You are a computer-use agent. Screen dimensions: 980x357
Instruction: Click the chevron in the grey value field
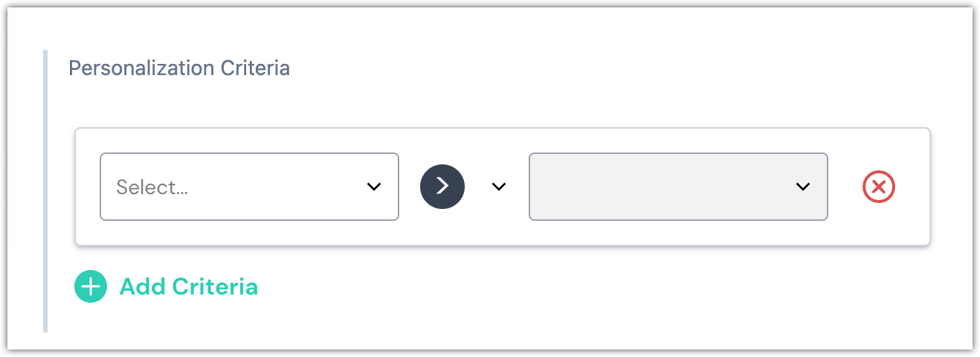802,187
